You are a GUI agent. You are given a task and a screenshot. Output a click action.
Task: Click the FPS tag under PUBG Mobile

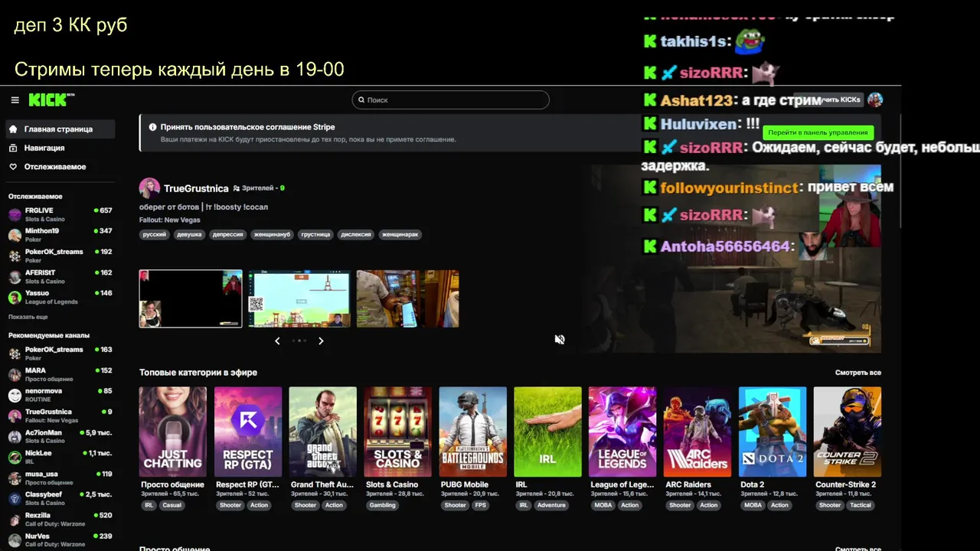481,505
